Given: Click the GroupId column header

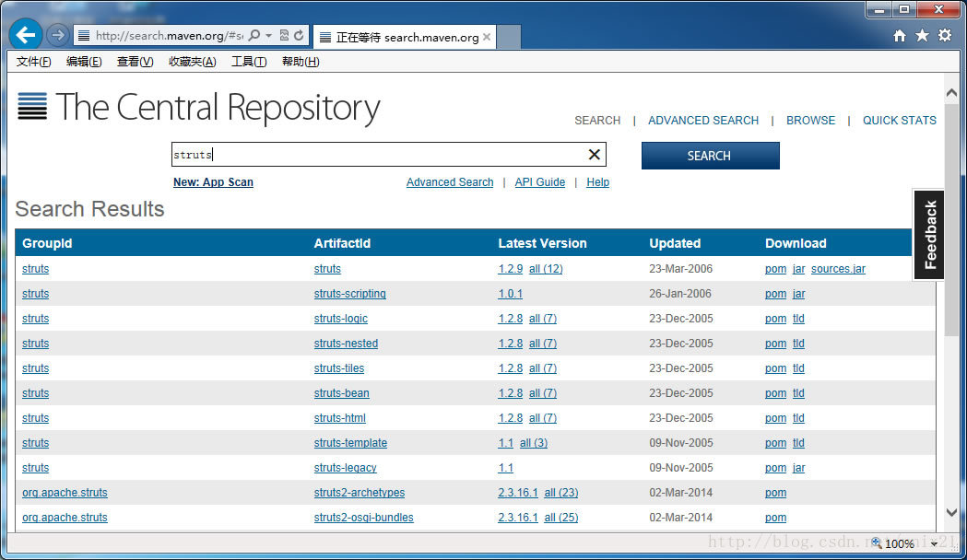Looking at the screenshot, I should tap(47, 243).
